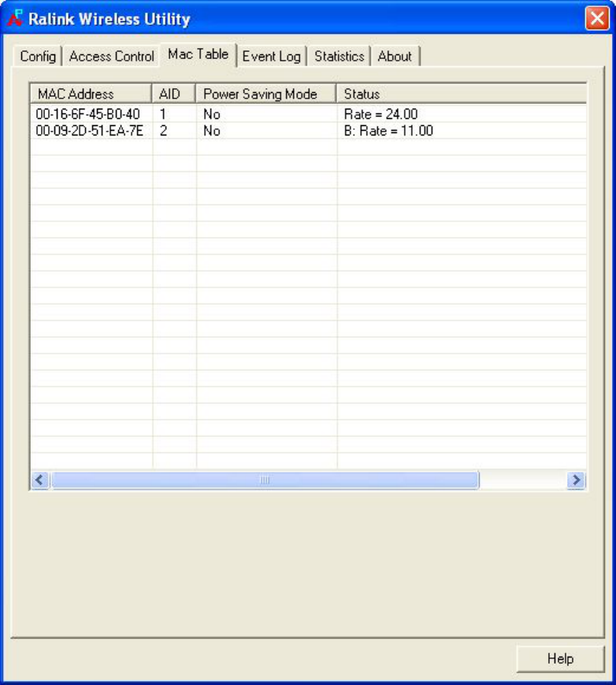Click status 'Rate = 24.00'
Viewport: 616px width, 685px height.
[x=380, y=114]
